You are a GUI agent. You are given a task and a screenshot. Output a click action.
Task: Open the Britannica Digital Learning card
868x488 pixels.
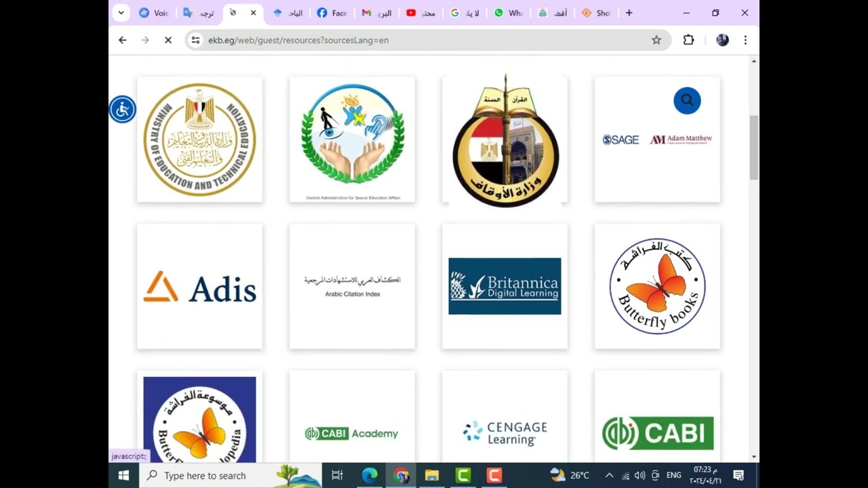pyautogui.click(x=505, y=286)
